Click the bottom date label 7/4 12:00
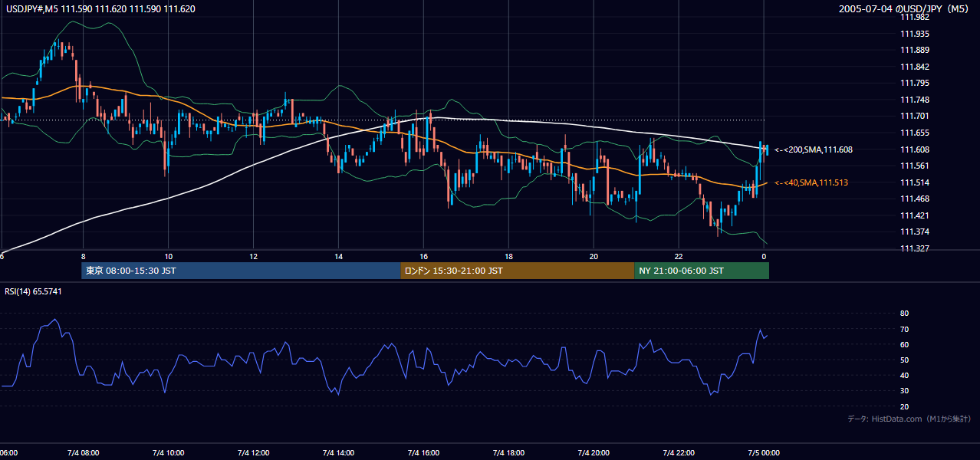980x460 pixels. (253, 453)
